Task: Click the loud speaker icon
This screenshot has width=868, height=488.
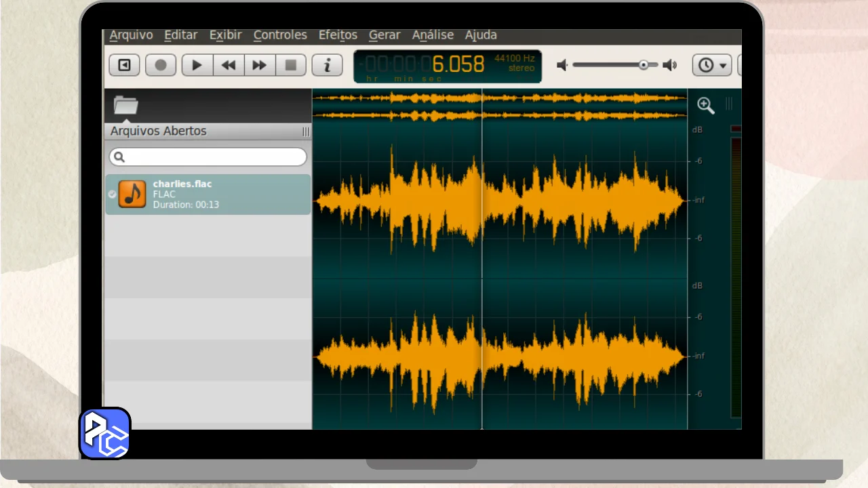Action: [x=670, y=65]
